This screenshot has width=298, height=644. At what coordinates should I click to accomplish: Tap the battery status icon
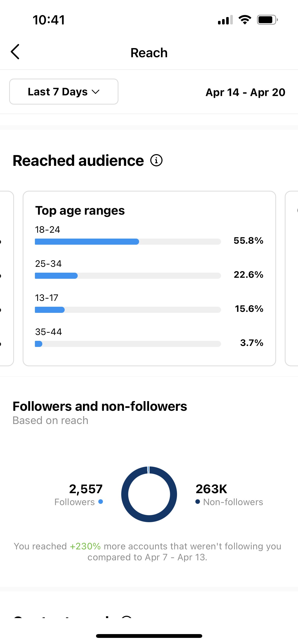(x=267, y=20)
